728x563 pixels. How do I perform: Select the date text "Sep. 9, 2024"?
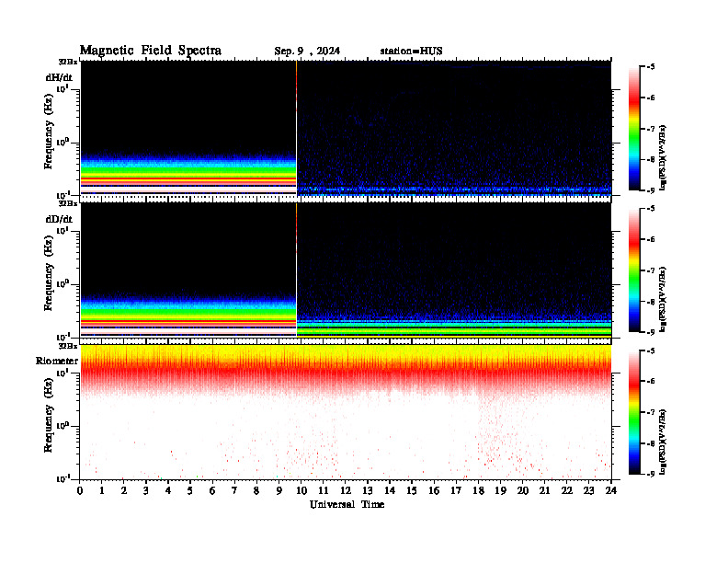pyautogui.click(x=307, y=52)
